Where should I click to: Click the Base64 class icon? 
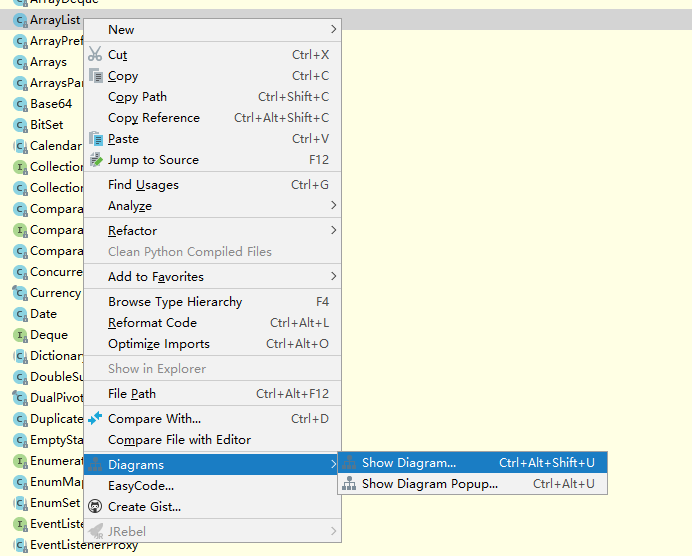(x=20, y=104)
